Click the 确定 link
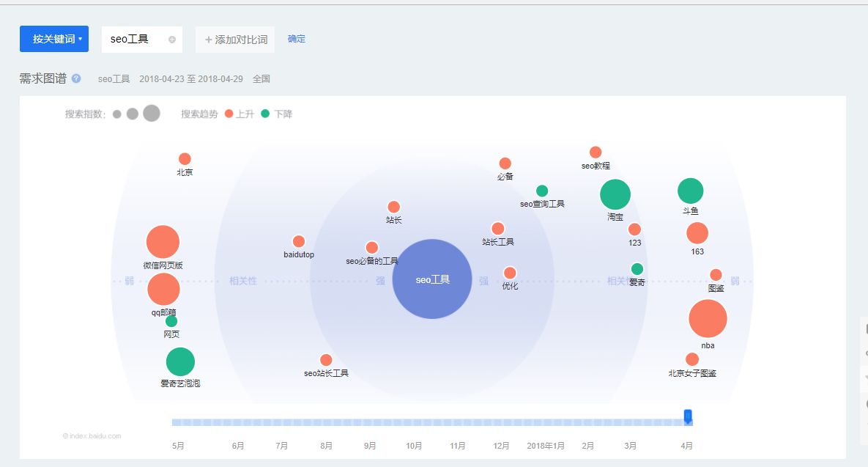The image size is (868, 467). point(297,39)
